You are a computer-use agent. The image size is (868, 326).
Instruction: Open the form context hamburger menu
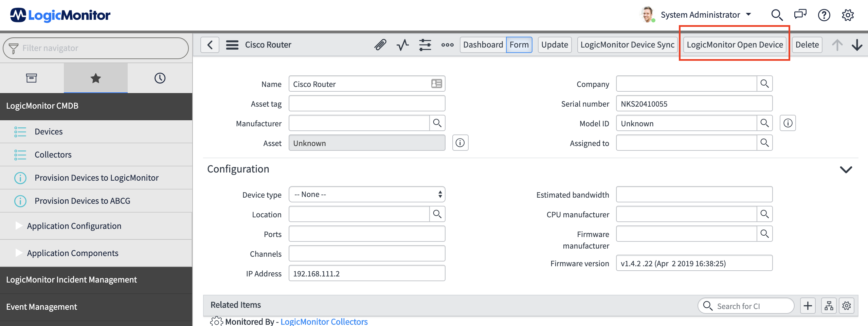pyautogui.click(x=232, y=45)
